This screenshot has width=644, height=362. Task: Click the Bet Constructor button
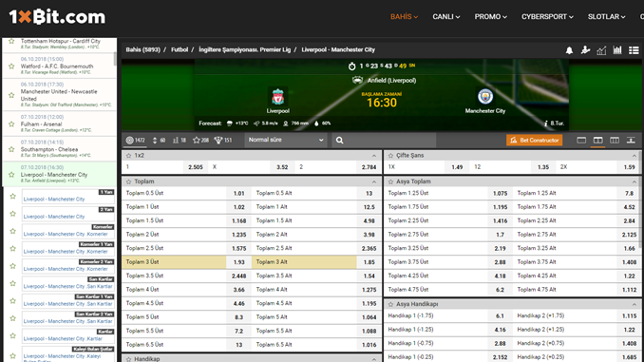pos(535,140)
